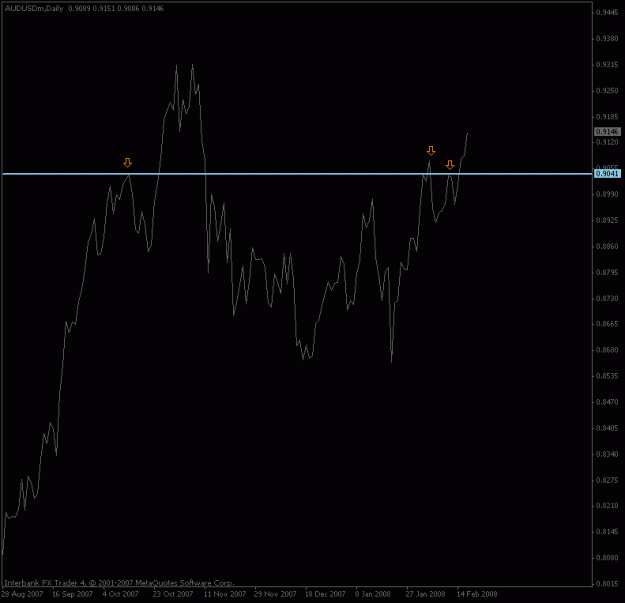Click the 4 Oct 2007 date label

coord(120,594)
